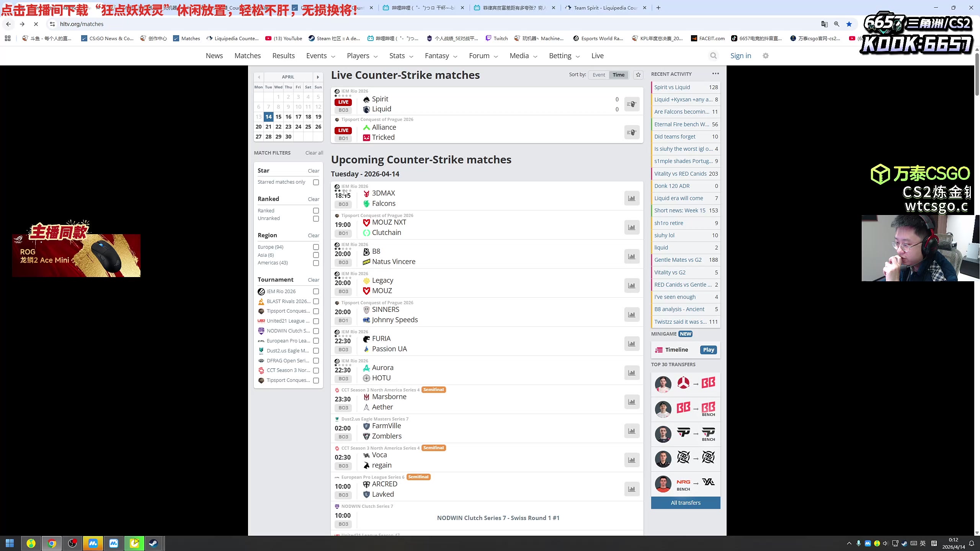The width and height of the screenshot is (980, 551).
Task: Switch to the Team Spirit Liquipedia tab
Action: pyautogui.click(x=605, y=8)
